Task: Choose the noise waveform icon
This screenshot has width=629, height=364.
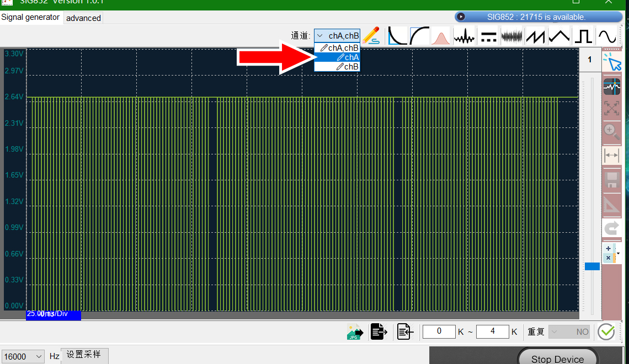Action: [x=512, y=36]
